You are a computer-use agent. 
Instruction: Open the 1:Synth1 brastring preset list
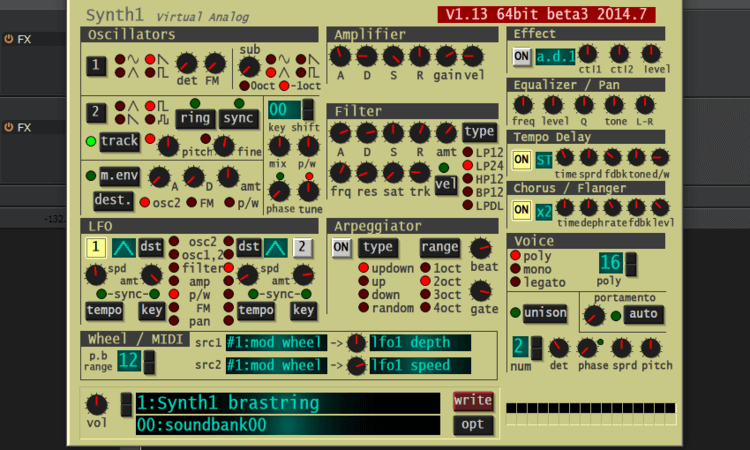point(287,403)
